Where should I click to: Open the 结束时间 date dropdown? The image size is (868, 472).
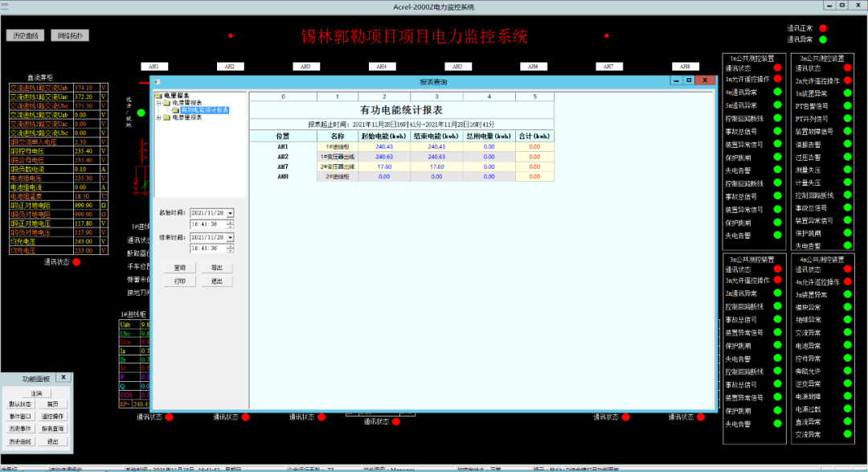(230, 237)
